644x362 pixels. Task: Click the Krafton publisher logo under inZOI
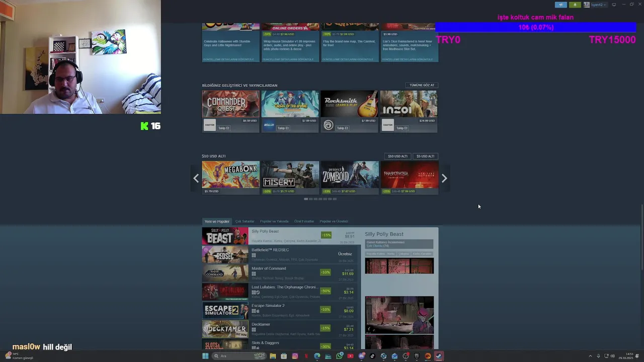tap(387, 126)
